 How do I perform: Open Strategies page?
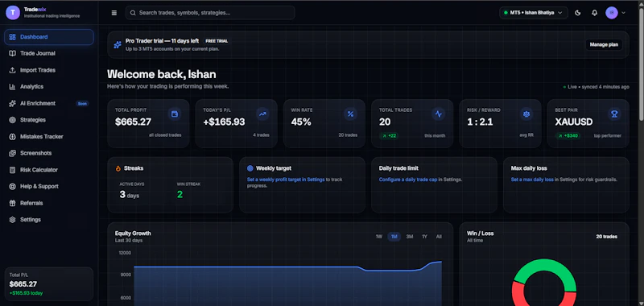click(x=49, y=120)
